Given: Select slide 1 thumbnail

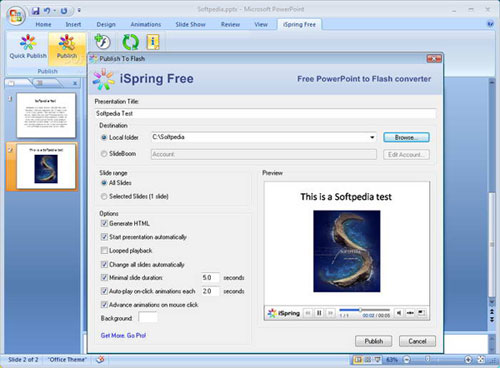Looking at the screenshot, I should pos(46,115).
